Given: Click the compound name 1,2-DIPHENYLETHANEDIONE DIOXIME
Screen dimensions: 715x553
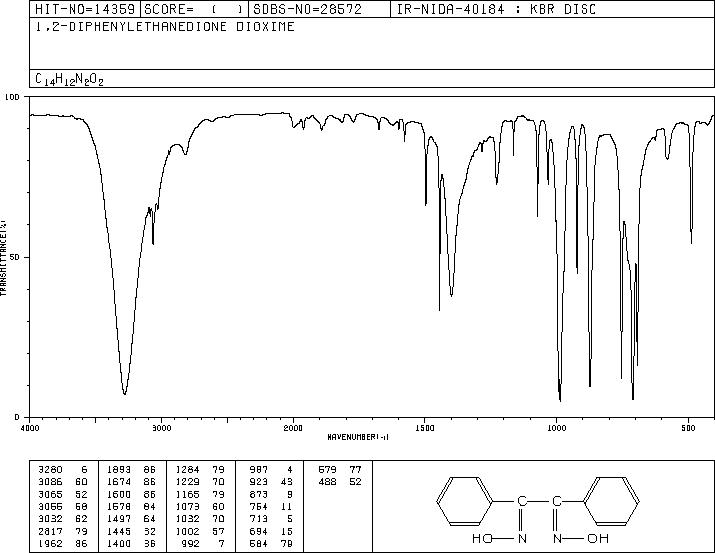Looking at the screenshot, I should 165,27.
